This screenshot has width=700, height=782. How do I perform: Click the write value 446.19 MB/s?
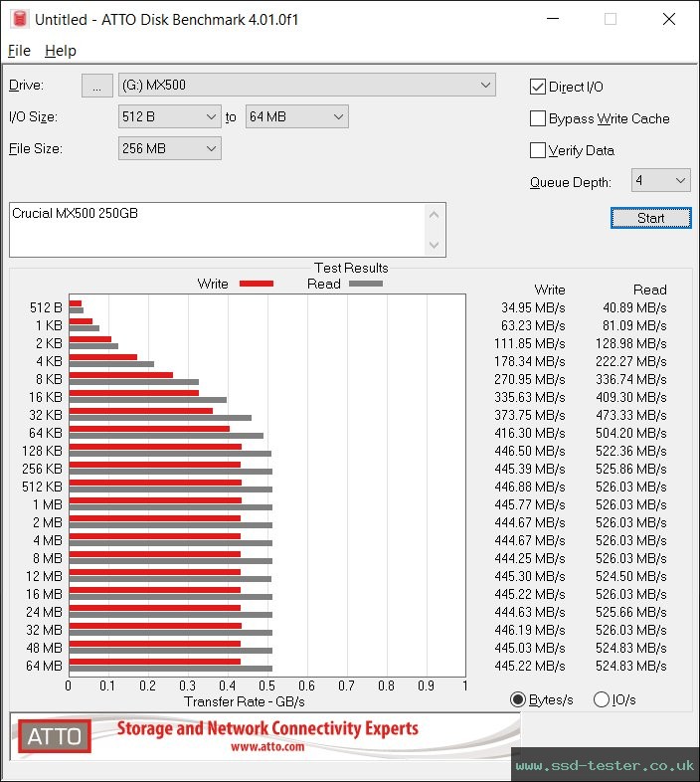pyautogui.click(x=530, y=631)
